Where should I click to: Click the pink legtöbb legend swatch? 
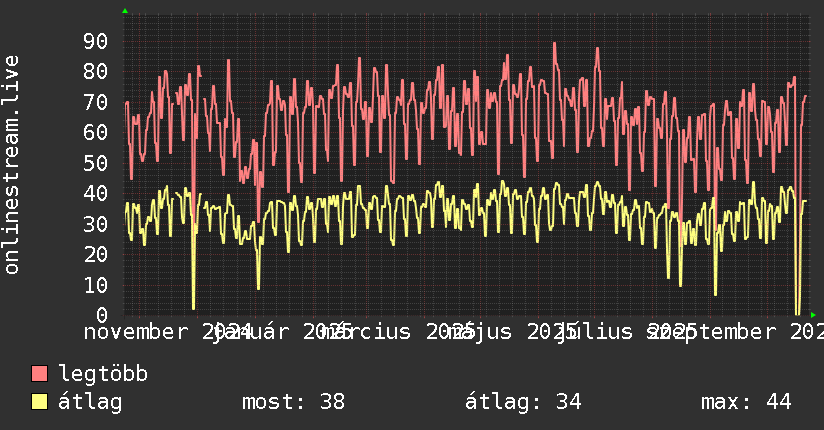point(39,374)
